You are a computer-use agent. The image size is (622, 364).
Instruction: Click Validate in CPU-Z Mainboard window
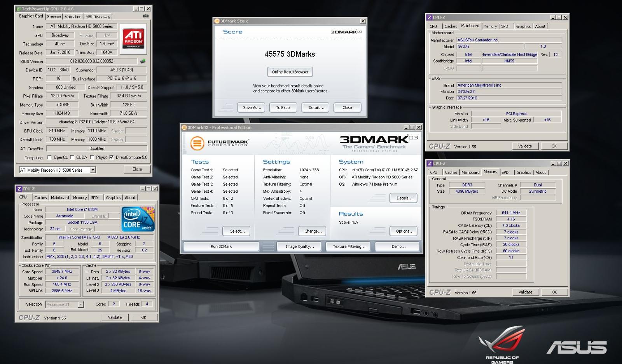click(525, 146)
